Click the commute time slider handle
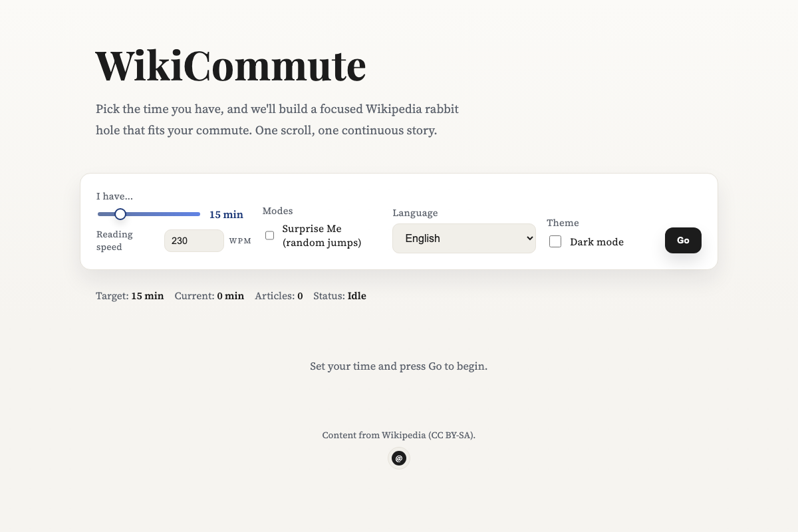Viewport: 798px width, 532px height. 120,214
